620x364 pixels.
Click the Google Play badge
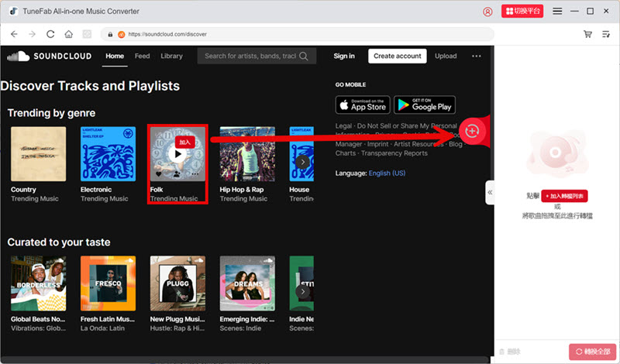coord(425,105)
